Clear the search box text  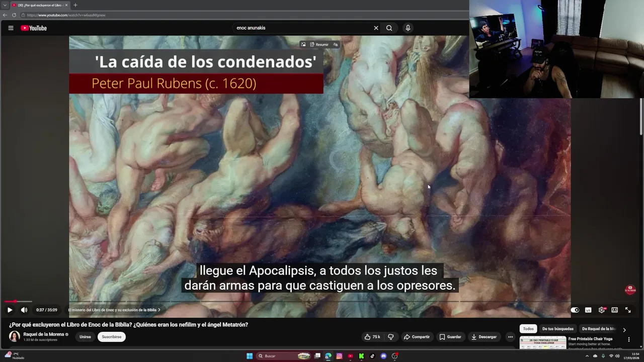tap(376, 28)
